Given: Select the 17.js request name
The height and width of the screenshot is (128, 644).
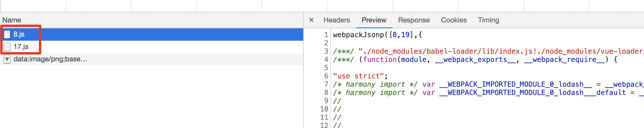Looking at the screenshot, I should tap(21, 47).
